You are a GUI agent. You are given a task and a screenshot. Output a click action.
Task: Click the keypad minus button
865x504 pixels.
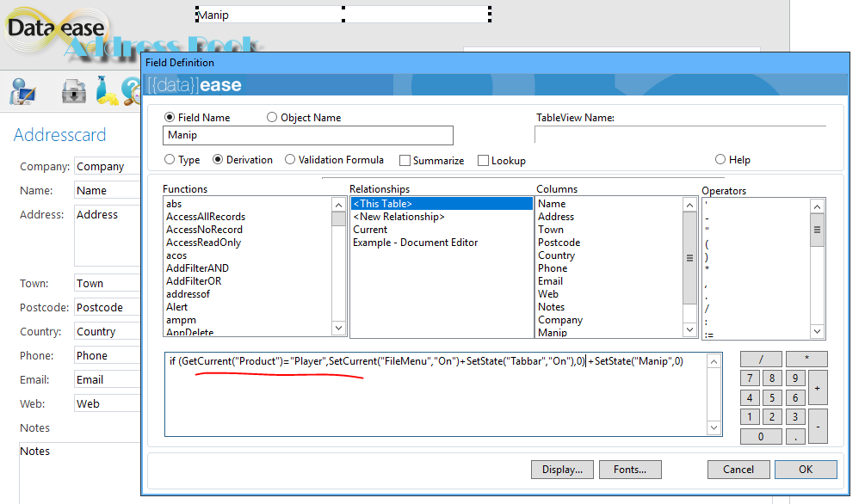pyautogui.click(x=818, y=427)
